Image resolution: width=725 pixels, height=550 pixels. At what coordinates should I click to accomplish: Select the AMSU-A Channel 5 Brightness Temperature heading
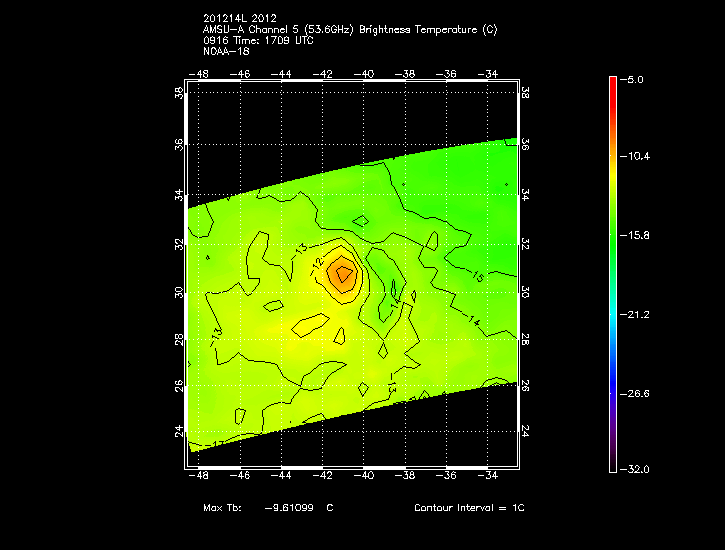[349, 30]
